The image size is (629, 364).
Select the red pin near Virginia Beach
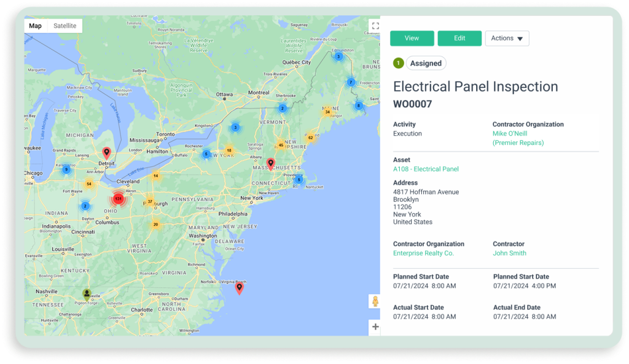(240, 288)
